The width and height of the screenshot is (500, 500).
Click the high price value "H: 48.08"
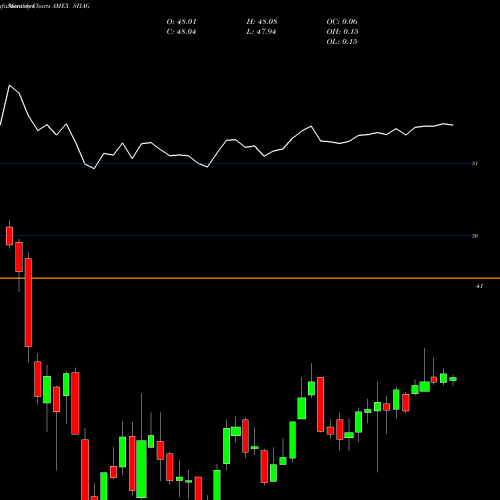coord(262,22)
